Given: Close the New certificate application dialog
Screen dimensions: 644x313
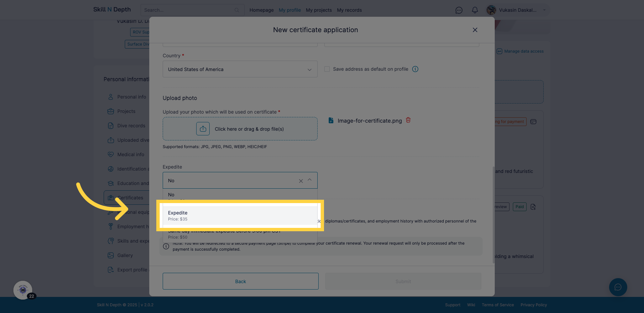Looking at the screenshot, I should [475, 30].
